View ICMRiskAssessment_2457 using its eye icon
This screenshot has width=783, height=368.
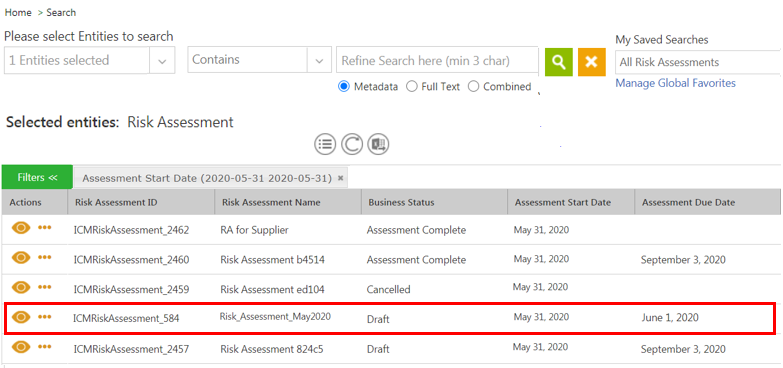(21, 347)
